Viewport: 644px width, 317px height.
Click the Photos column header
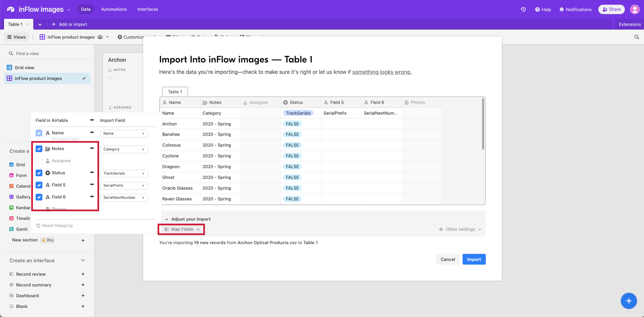coord(422,102)
